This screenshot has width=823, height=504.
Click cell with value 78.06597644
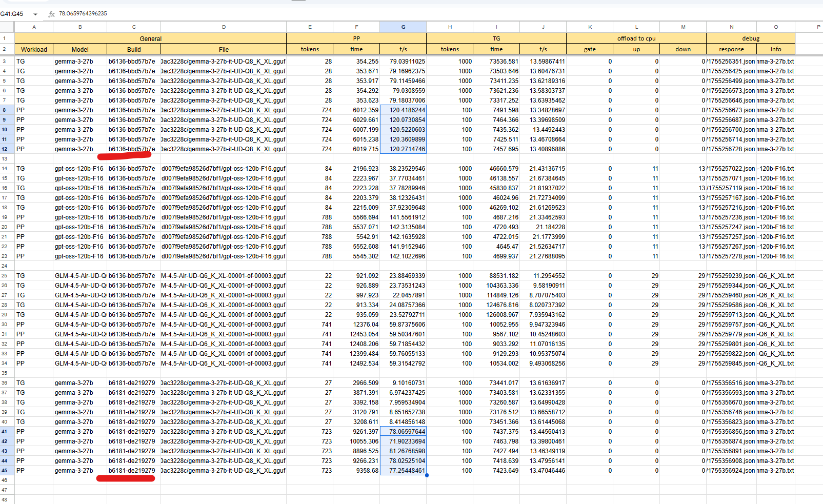point(403,432)
